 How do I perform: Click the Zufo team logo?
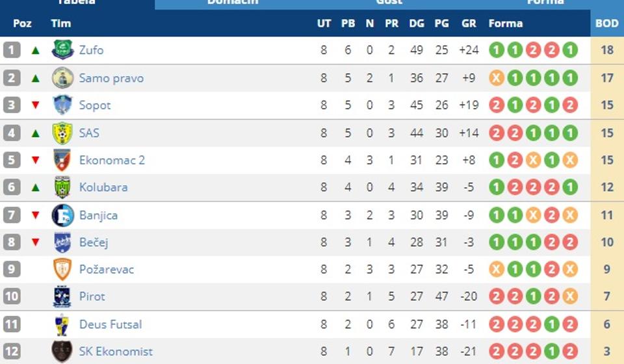(62, 50)
